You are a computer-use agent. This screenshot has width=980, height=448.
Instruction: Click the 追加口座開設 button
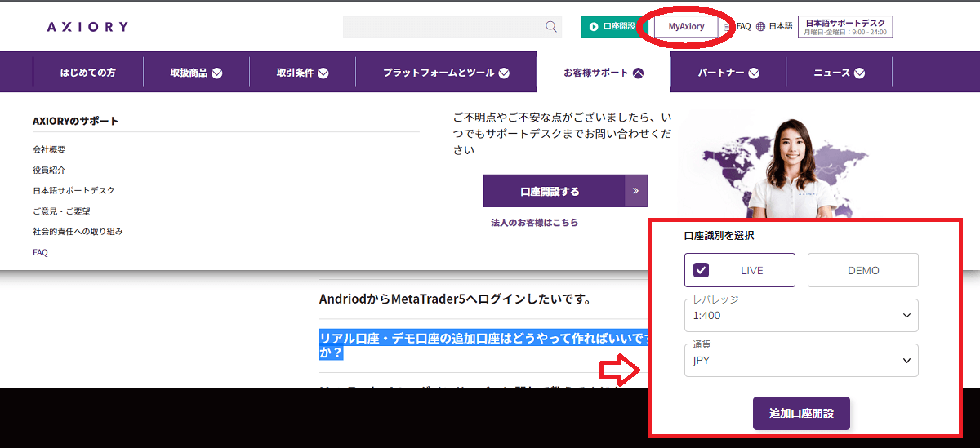click(801, 413)
